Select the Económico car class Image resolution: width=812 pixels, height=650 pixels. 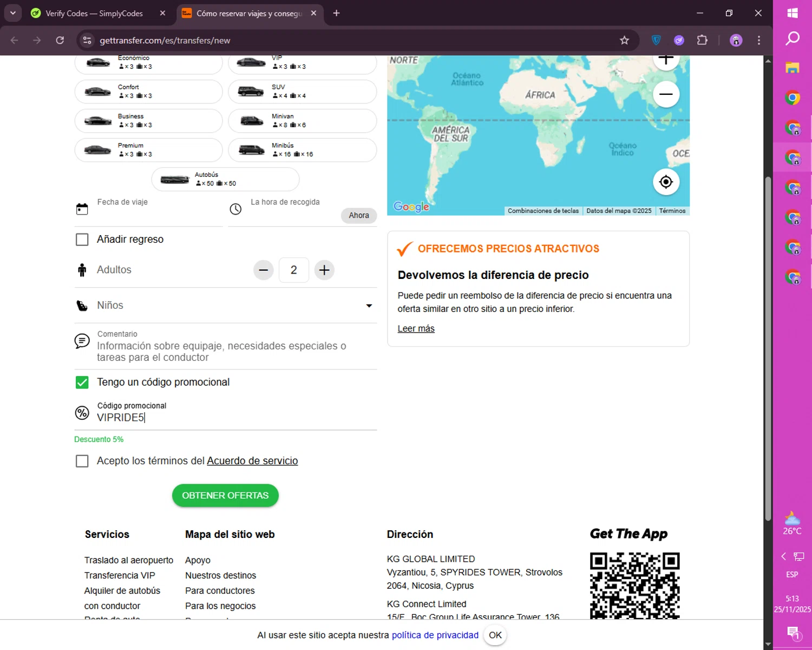coord(148,64)
